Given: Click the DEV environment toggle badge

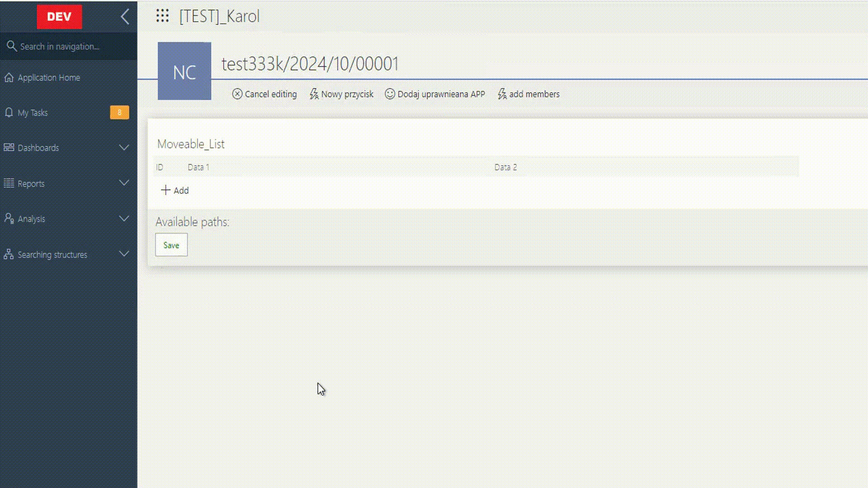Looking at the screenshot, I should (x=59, y=16).
